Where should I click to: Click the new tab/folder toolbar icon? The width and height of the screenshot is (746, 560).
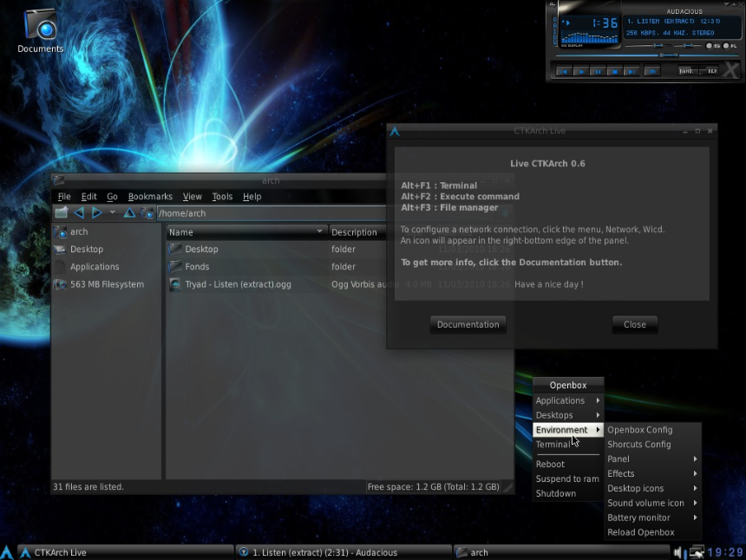tap(61, 213)
